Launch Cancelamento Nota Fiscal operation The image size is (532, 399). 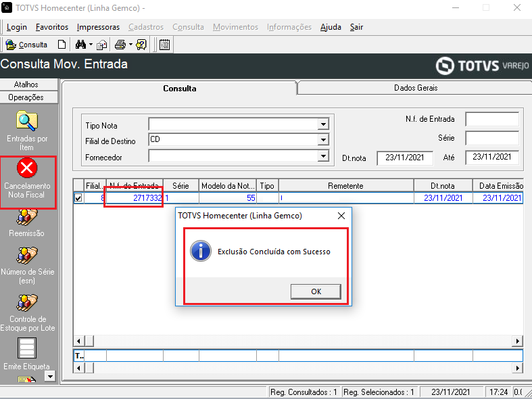click(27, 179)
